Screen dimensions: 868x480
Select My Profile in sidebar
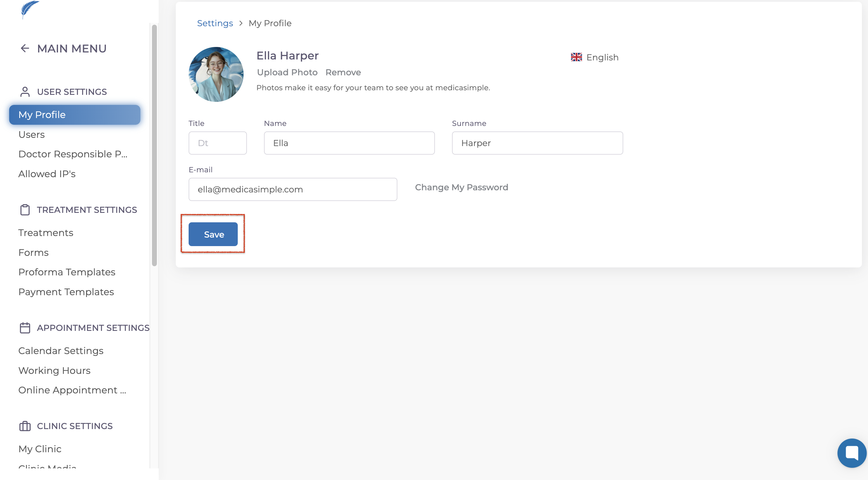(x=74, y=115)
